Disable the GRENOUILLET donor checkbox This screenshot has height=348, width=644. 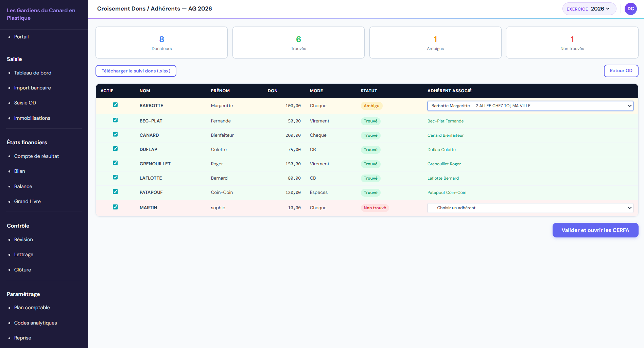click(x=115, y=163)
